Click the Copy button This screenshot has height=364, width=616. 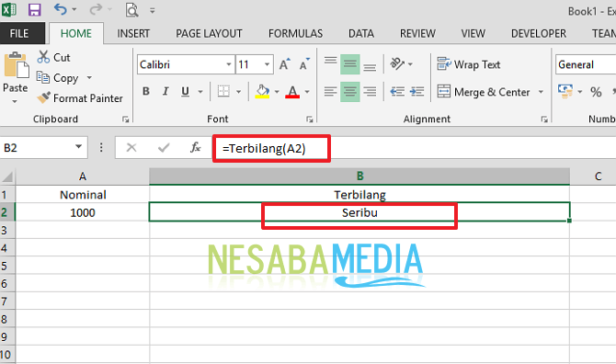point(58,78)
